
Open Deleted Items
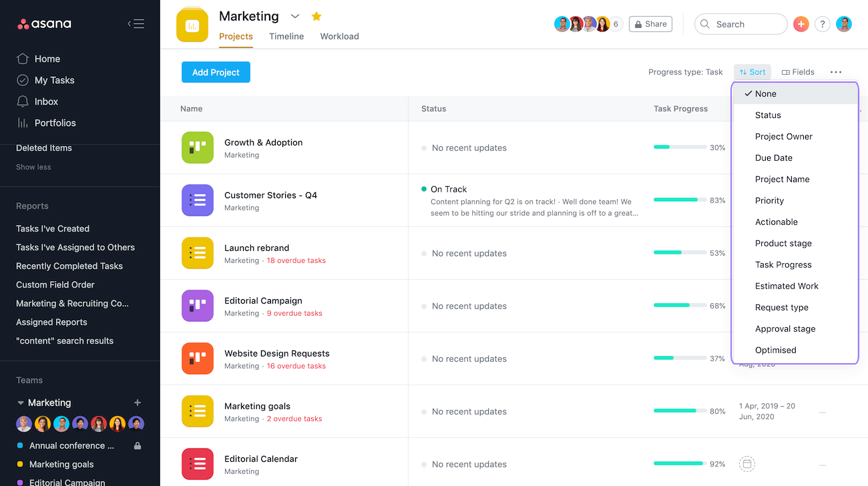pyautogui.click(x=44, y=148)
